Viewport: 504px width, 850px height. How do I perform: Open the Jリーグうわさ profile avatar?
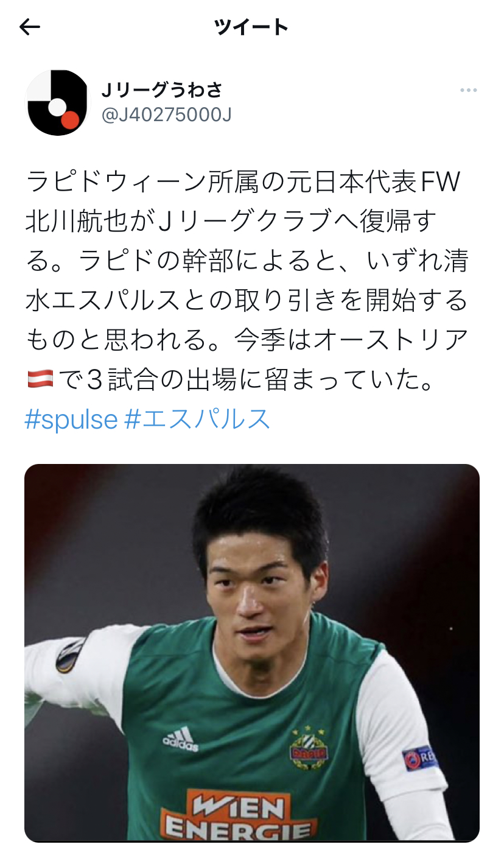pyautogui.click(x=57, y=102)
